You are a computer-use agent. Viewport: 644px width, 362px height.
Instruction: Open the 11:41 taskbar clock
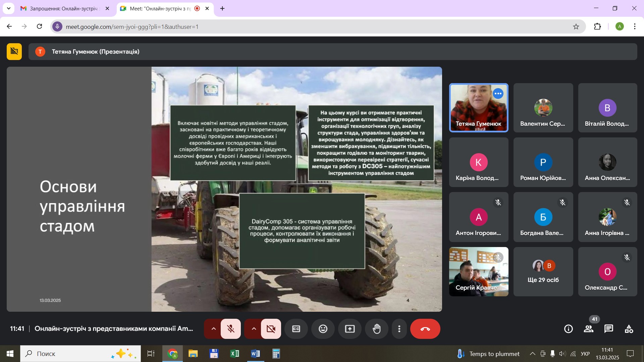(607, 354)
